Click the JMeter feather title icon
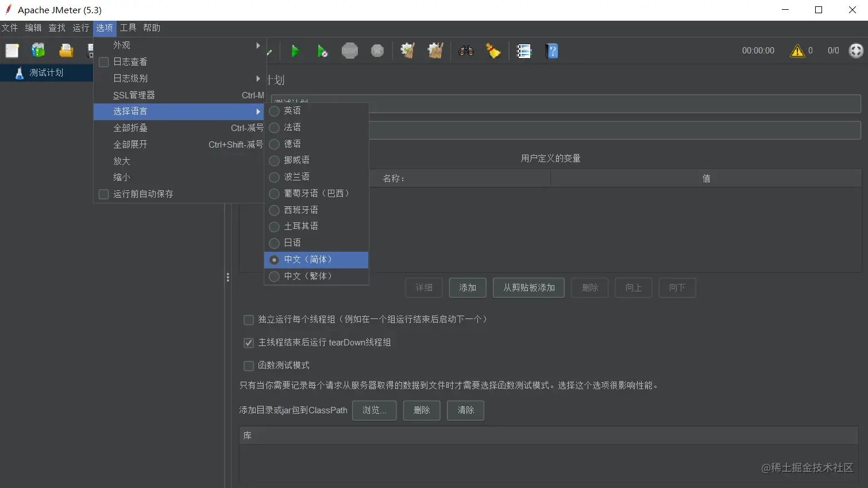The image size is (868, 488). (8, 9)
